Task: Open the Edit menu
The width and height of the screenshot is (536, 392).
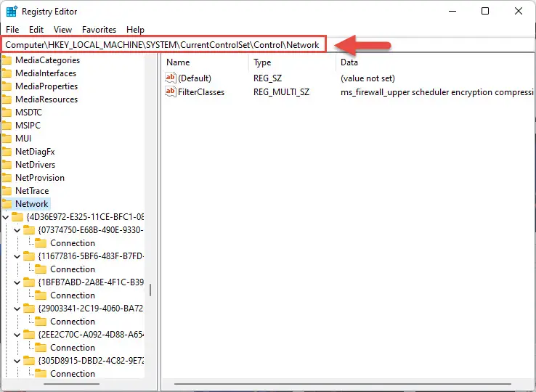Action: pos(36,30)
